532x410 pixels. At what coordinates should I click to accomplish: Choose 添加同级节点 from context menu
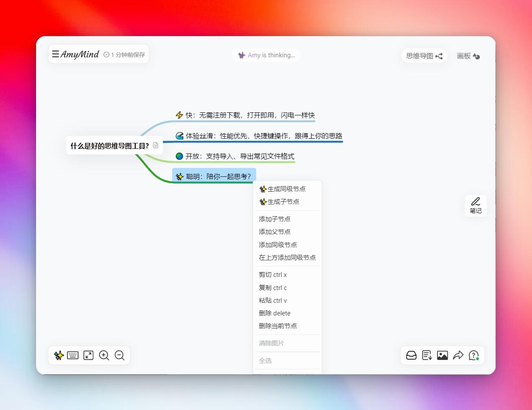point(278,245)
